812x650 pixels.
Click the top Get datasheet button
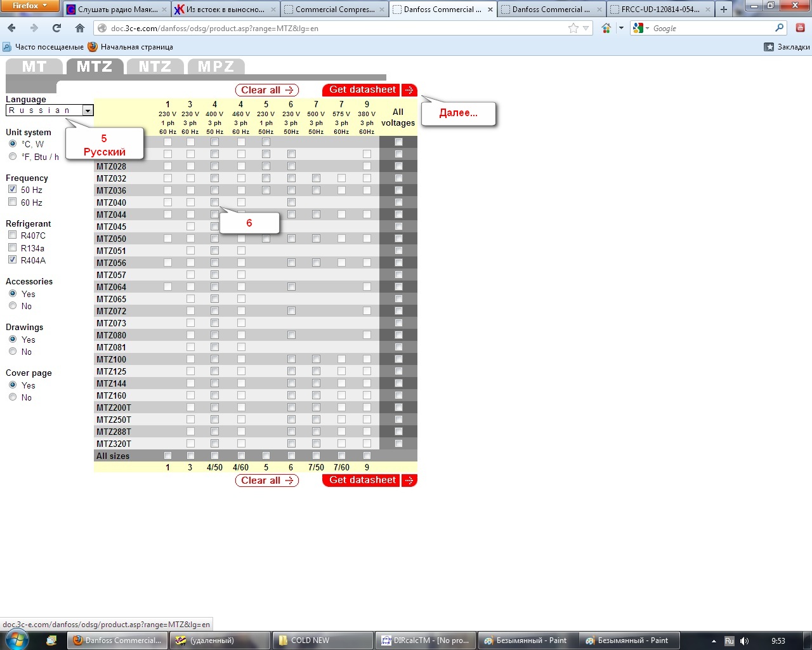coord(370,90)
